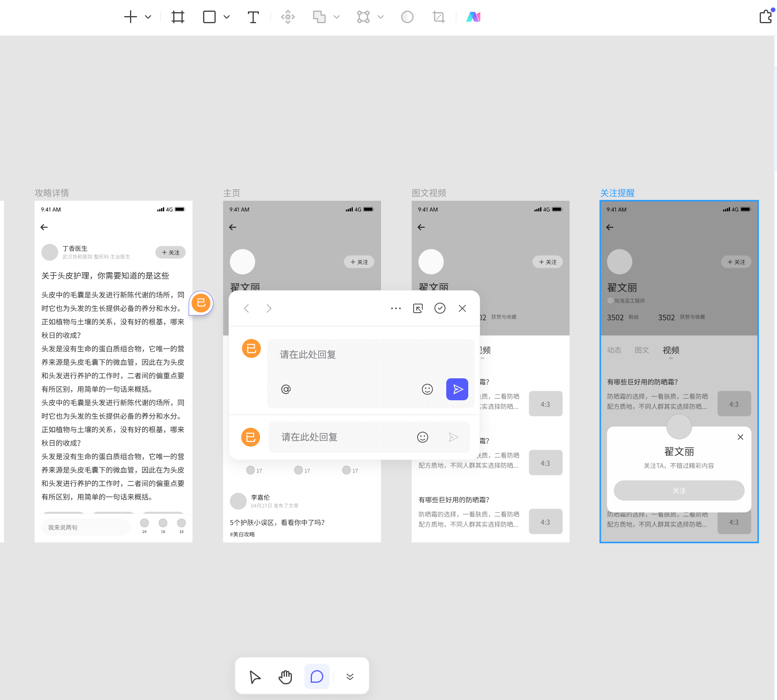Screen dimensions: 777x700
Task: Click back arrow in 主页 frame
Action: point(233,227)
